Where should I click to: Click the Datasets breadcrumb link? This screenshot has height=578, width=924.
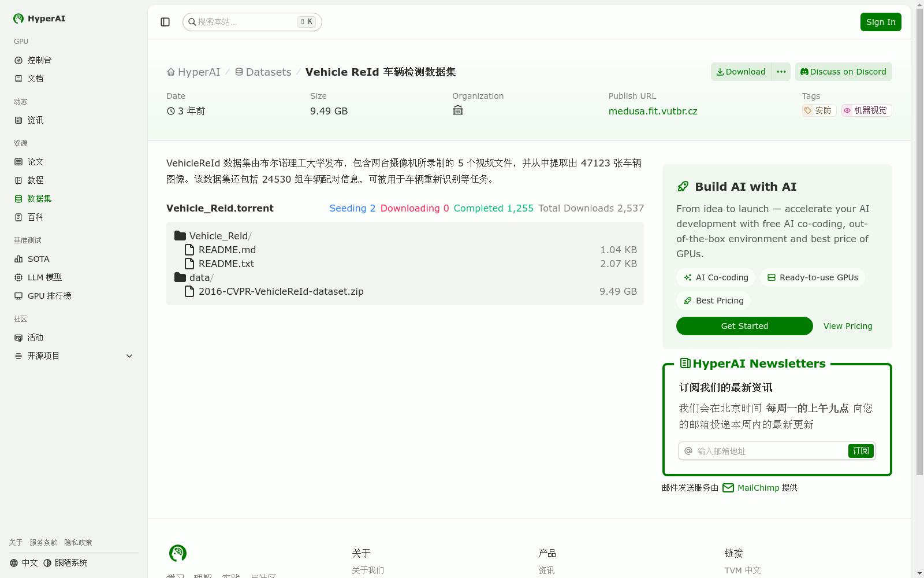(x=263, y=72)
